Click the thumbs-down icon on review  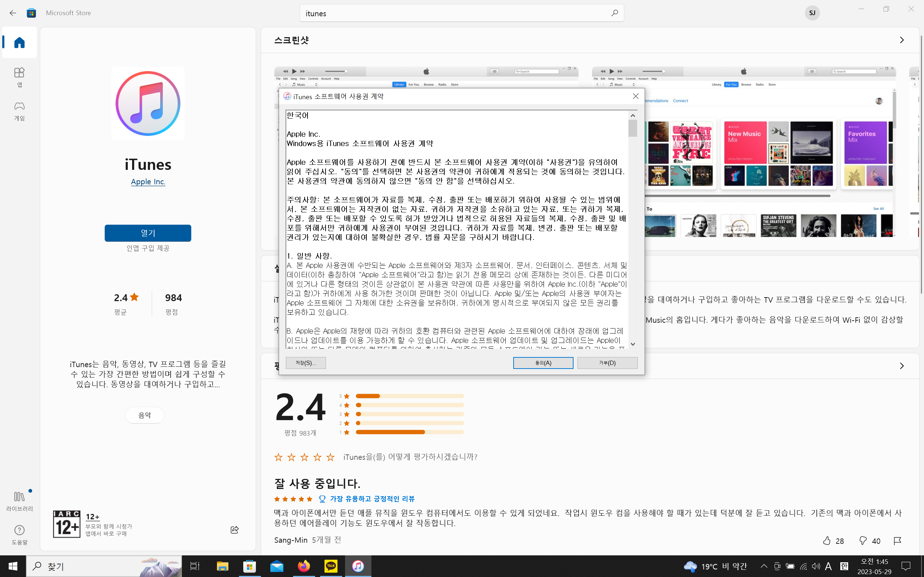[863, 540]
